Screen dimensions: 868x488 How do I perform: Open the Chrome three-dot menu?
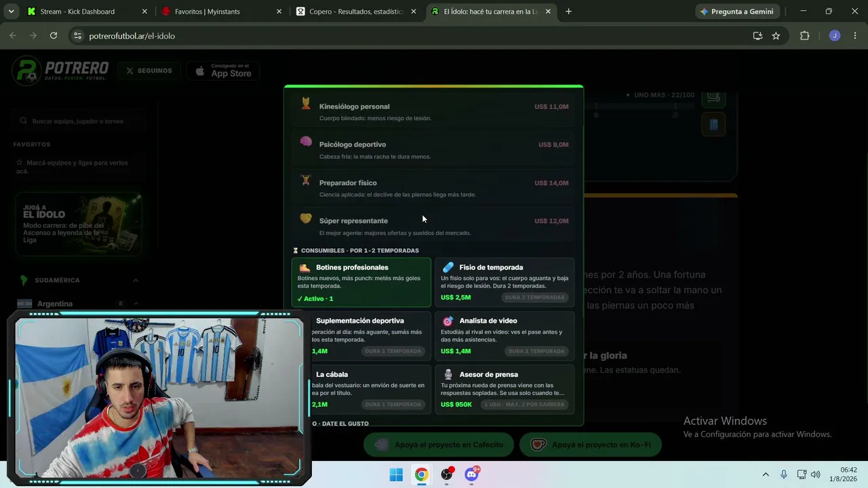point(855,36)
